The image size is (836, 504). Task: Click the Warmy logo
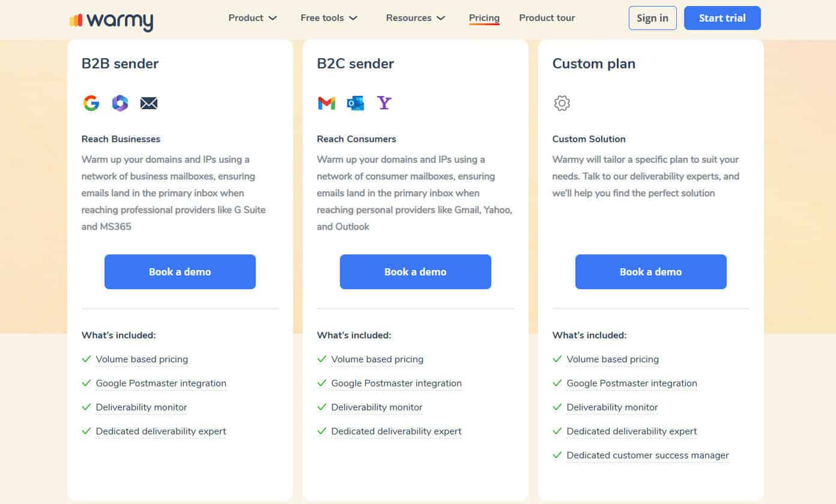pyautogui.click(x=111, y=21)
